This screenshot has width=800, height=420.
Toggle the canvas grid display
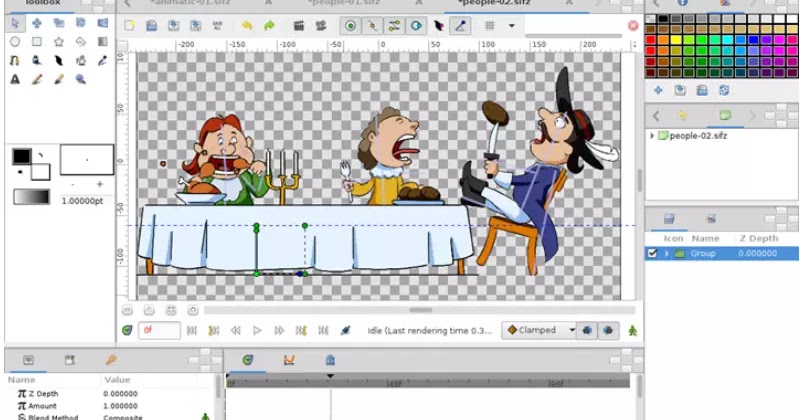[489, 26]
